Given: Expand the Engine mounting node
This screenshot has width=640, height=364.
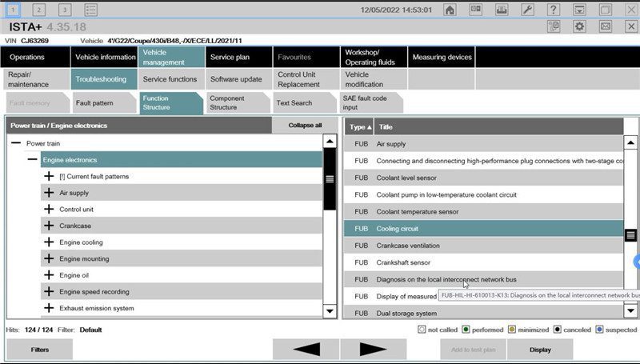Looking at the screenshot, I should [49, 258].
